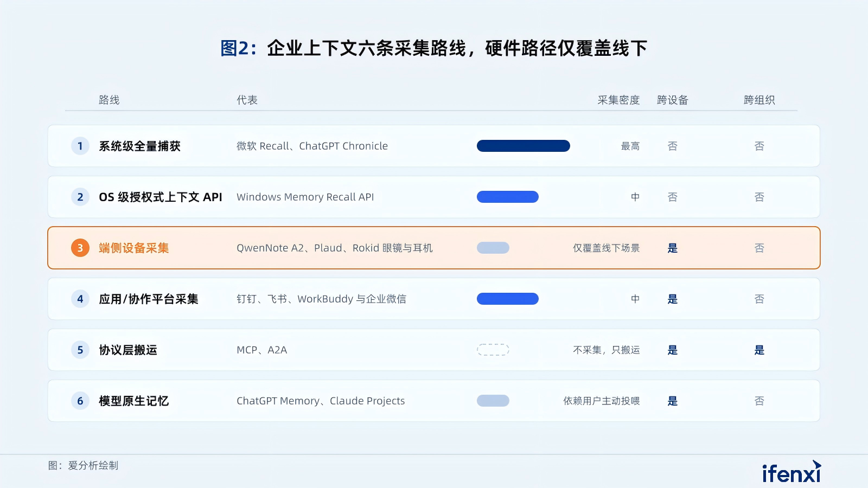This screenshot has width=868, height=488.
Task: Click the 模型原生记忆 row title
Action: 134,401
